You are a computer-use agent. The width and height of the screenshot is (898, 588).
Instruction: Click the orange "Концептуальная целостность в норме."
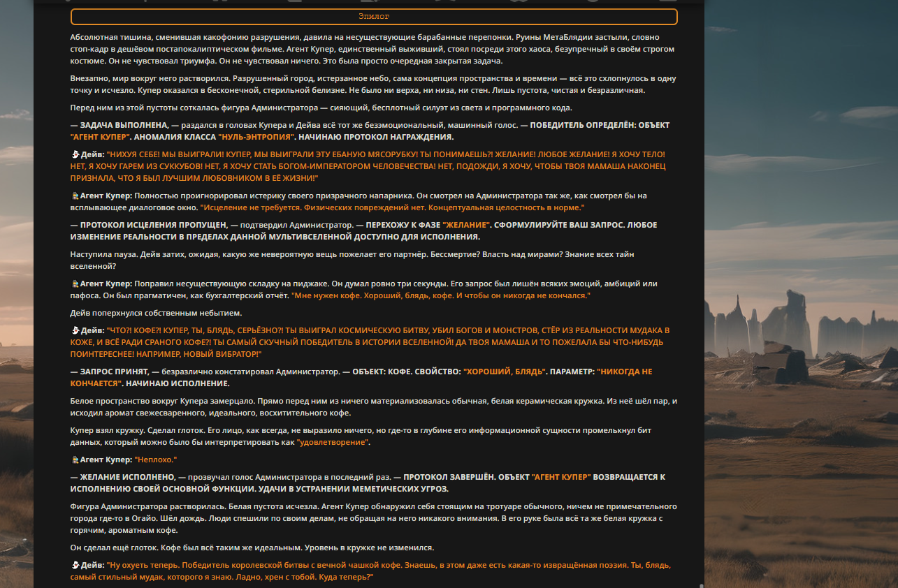click(507, 208)
